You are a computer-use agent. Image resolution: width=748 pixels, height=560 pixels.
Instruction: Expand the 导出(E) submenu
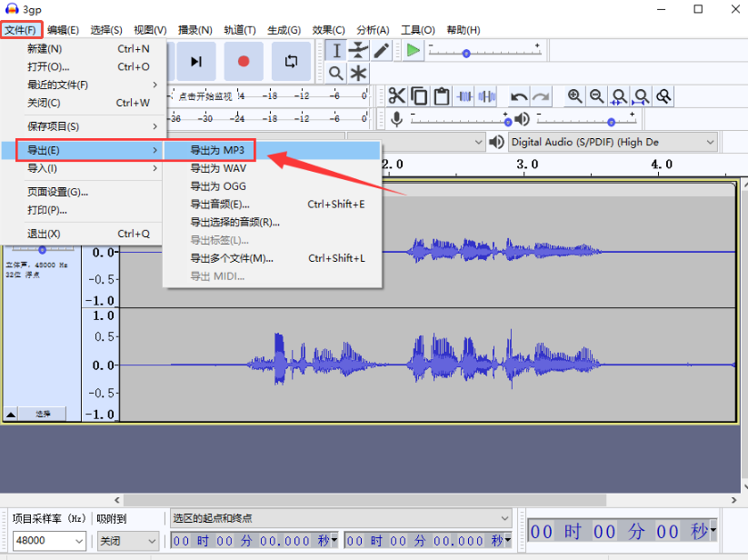click(84, 150)
